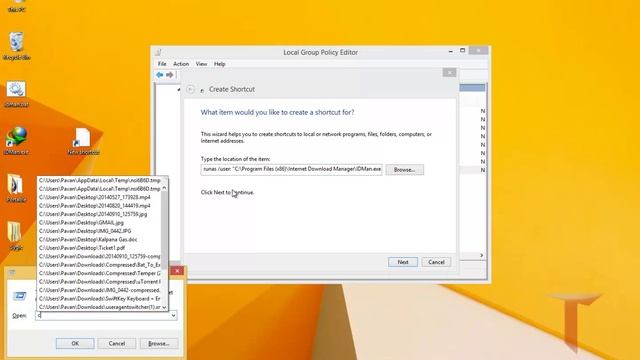Select the Downloads\20140910_125759-comp suggestion
640x360 pixels.
(x=99, y=256)
